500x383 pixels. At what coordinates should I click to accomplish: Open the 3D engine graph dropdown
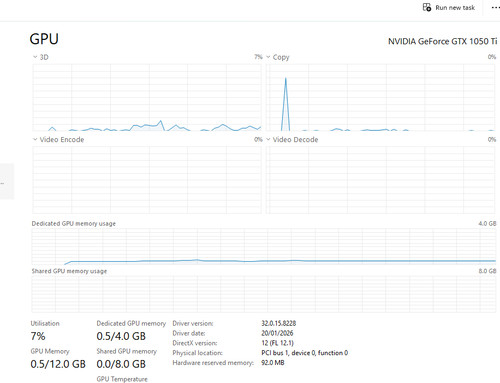tap(35, 57)
